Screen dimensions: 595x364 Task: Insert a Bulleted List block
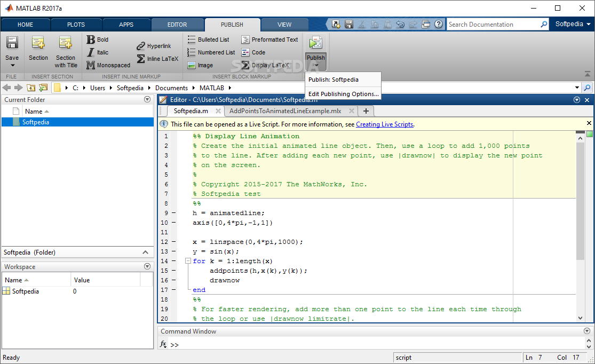point(208,39)
